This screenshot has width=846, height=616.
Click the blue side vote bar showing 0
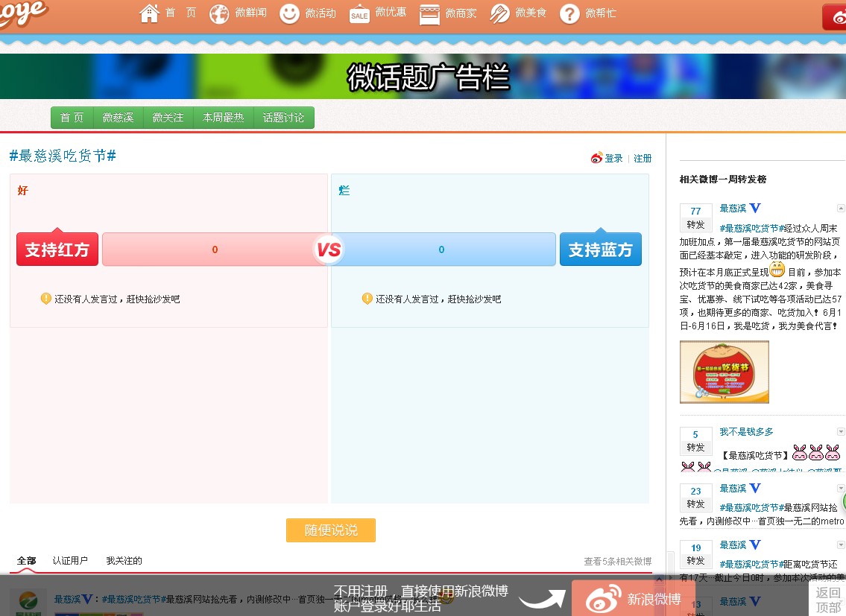[x=442, y=250]
